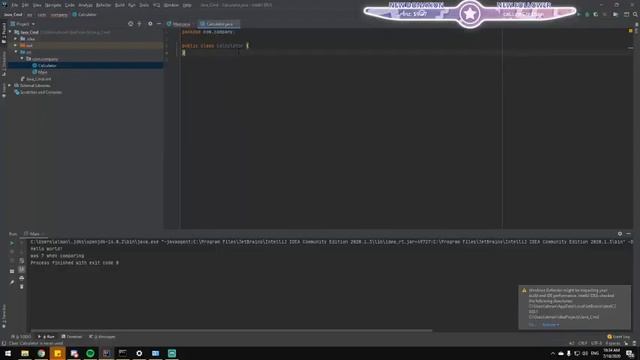The width and height of the screenshot is (640, 360).
Task: Click the UTF-8 encoding in status bar
Action: [x=596, y=343]
